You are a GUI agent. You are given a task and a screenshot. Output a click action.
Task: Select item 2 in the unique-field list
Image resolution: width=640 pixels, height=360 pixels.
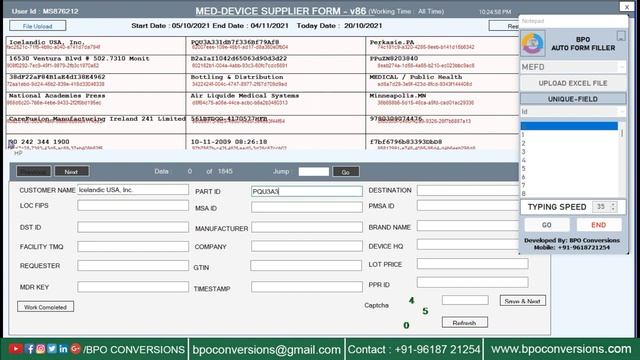[x=569, y=143]
